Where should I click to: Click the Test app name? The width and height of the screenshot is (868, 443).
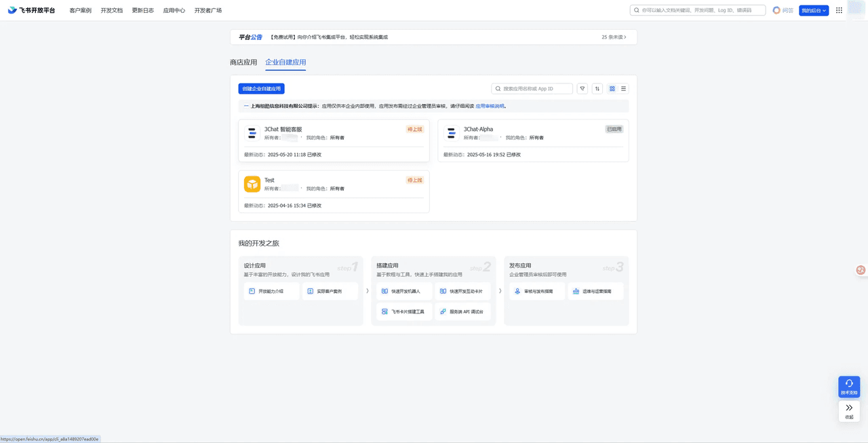[269, 180]
